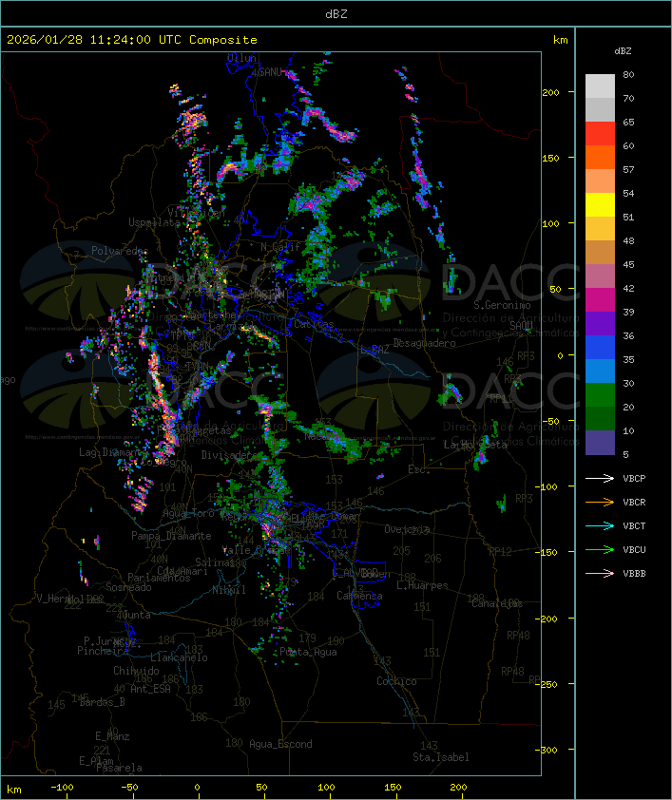672x800 pixels.
Task: Choose the light gray swatch below 80
Action: (x=600, y=86)
